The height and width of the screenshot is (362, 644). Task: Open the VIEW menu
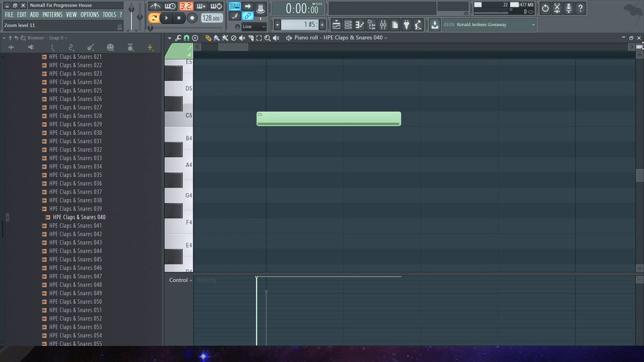[x=71, y=14]
